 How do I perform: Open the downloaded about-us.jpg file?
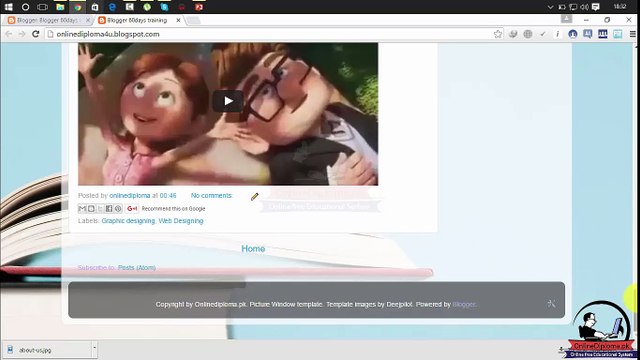click(x=47, y=350)
